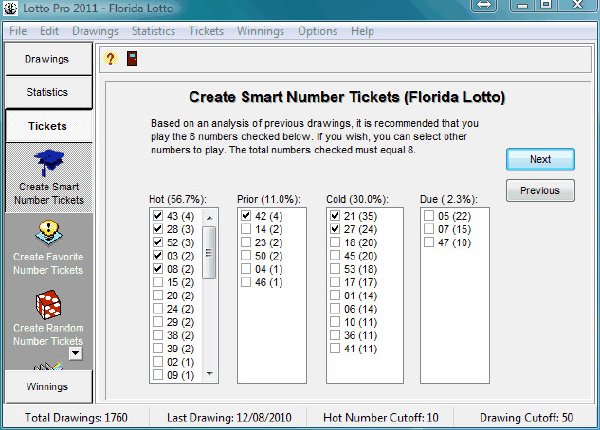This screenshot has height=430, width=600.
Task: Check due number 05 (22)
Action: (x=429, y=216)
